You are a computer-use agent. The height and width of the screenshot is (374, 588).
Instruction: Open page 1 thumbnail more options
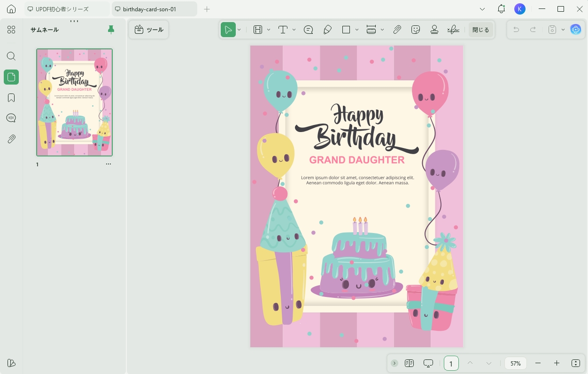pos(108,164)
